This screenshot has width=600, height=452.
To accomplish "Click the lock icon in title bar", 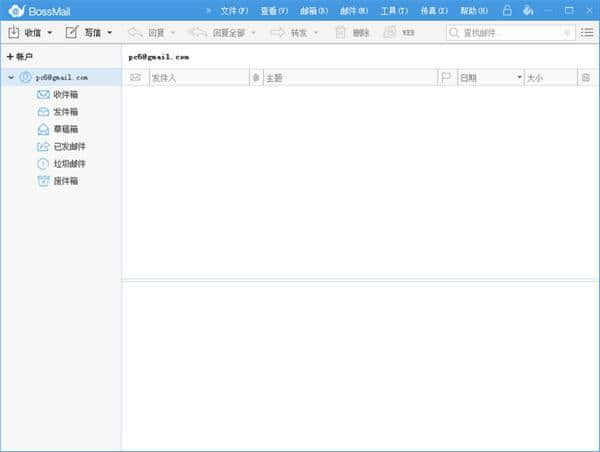I will 507,11.
